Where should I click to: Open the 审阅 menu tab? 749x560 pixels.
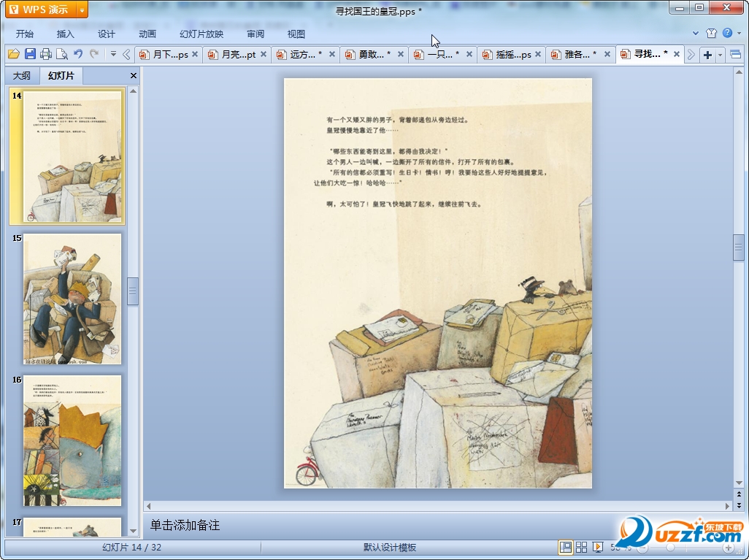pyautogui.click(x=256, y=34)
